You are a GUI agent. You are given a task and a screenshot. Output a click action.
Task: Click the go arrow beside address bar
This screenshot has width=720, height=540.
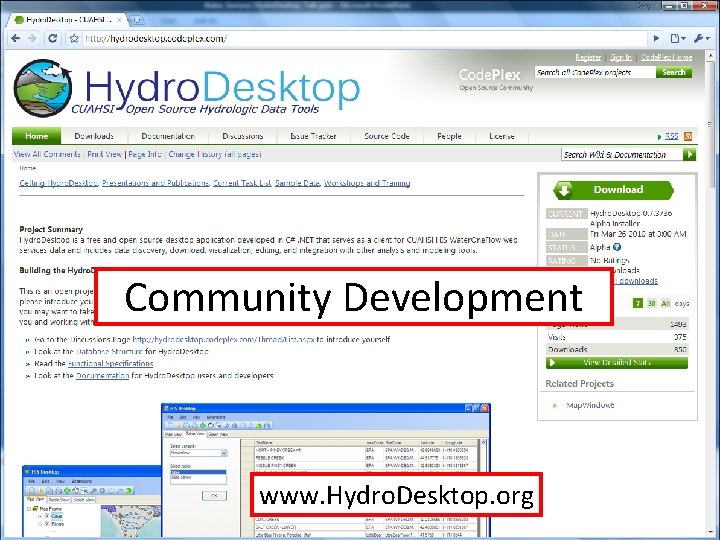[x=656, y=39]
